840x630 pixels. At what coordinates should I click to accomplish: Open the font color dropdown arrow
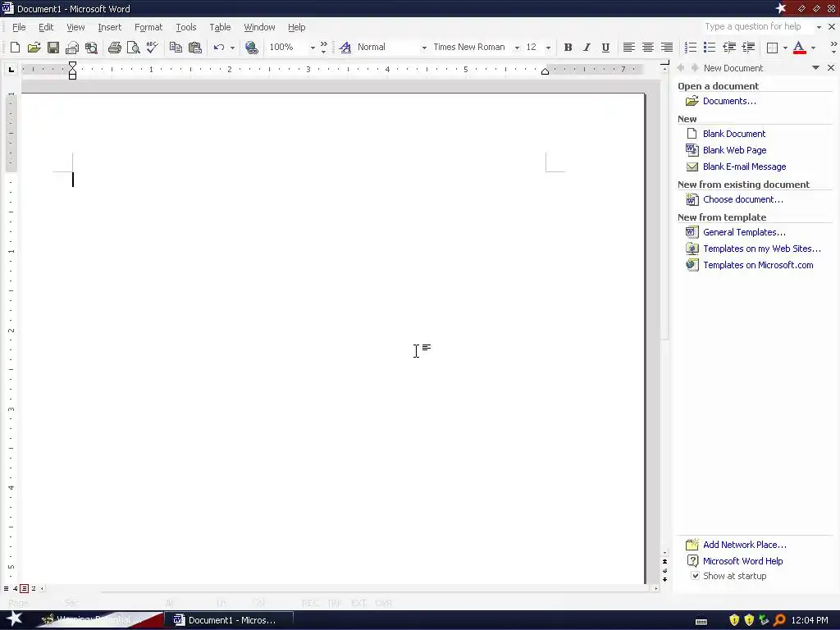(x=813, y=48)
